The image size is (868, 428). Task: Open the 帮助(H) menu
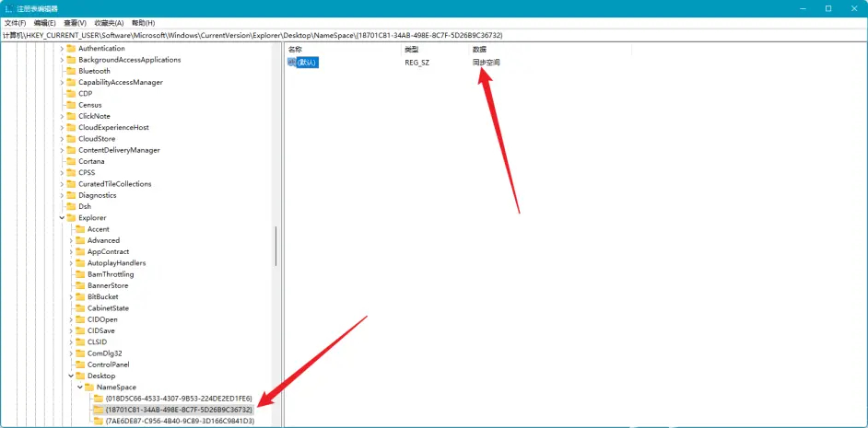tap(143, 23)
